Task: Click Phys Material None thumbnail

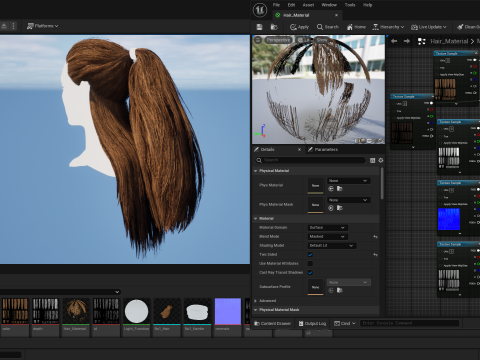Action: click(x=315, y=186)
